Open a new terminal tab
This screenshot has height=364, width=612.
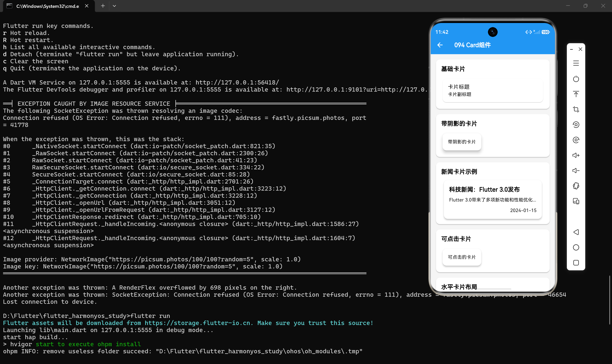click(x=103, y=6)
